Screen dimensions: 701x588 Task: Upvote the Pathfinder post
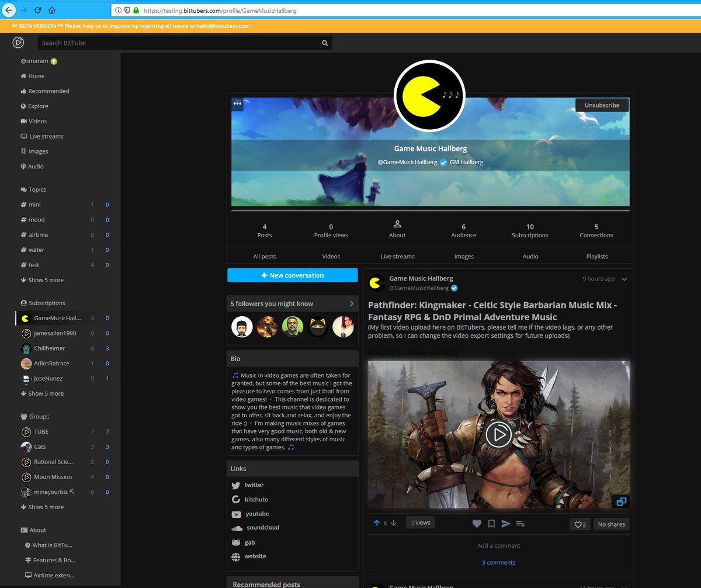pos(376,523)
